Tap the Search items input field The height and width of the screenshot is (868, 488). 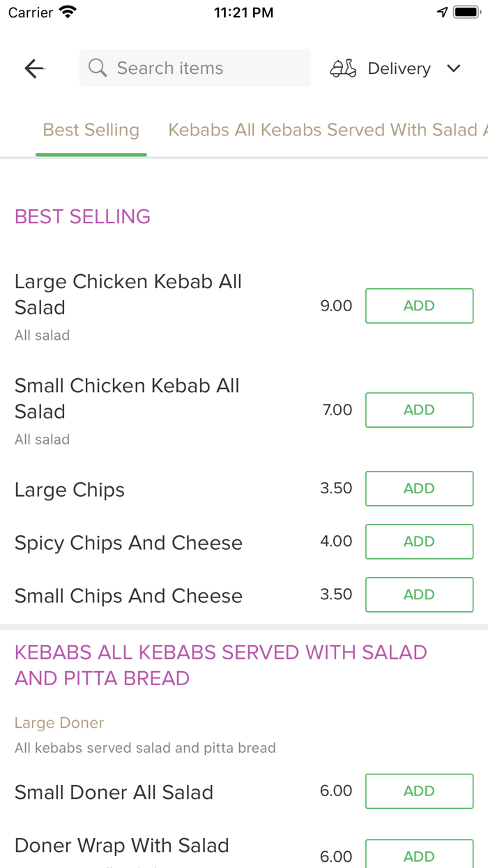click(195, 68)
